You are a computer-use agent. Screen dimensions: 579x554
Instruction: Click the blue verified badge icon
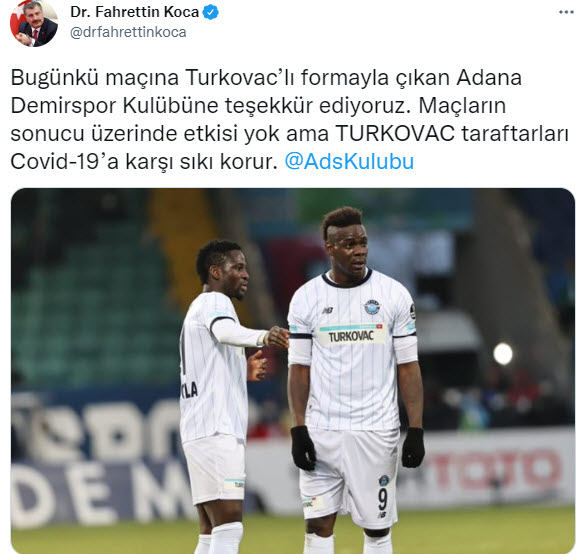pyautogui.click(x=211, y=12)
